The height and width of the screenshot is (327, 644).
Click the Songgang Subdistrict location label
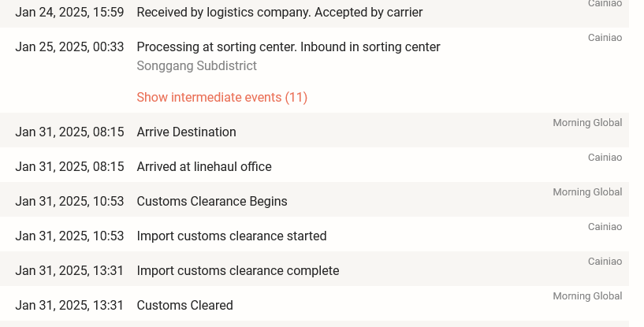(197, 65)
